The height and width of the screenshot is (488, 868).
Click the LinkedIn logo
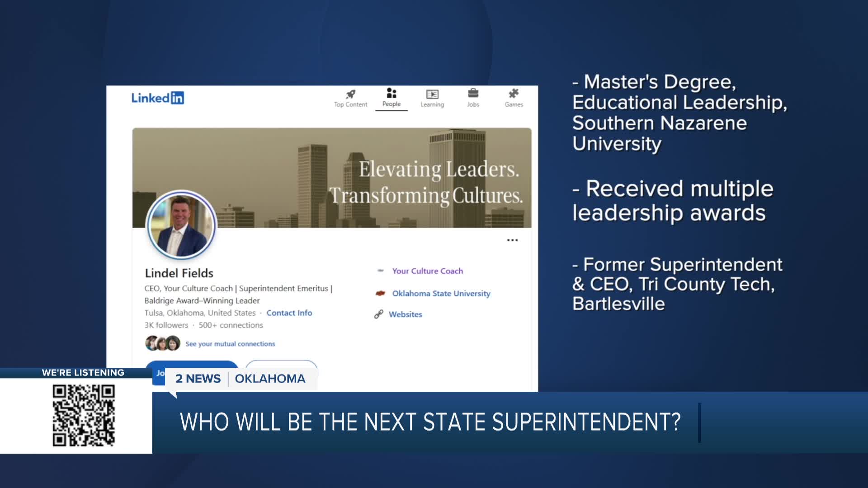click(157, 98)
